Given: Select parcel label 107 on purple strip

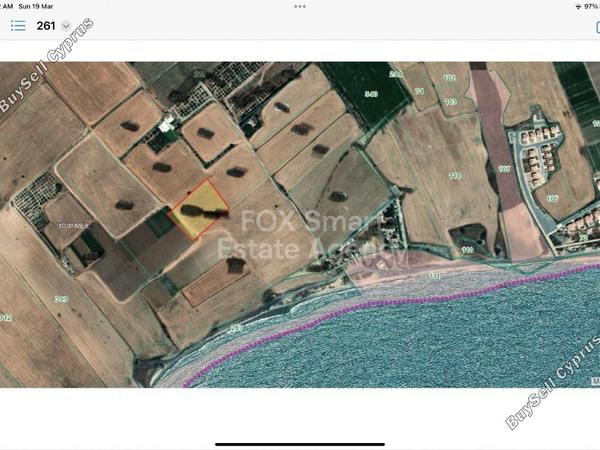Looking at the screenshot, I should 505,169.
